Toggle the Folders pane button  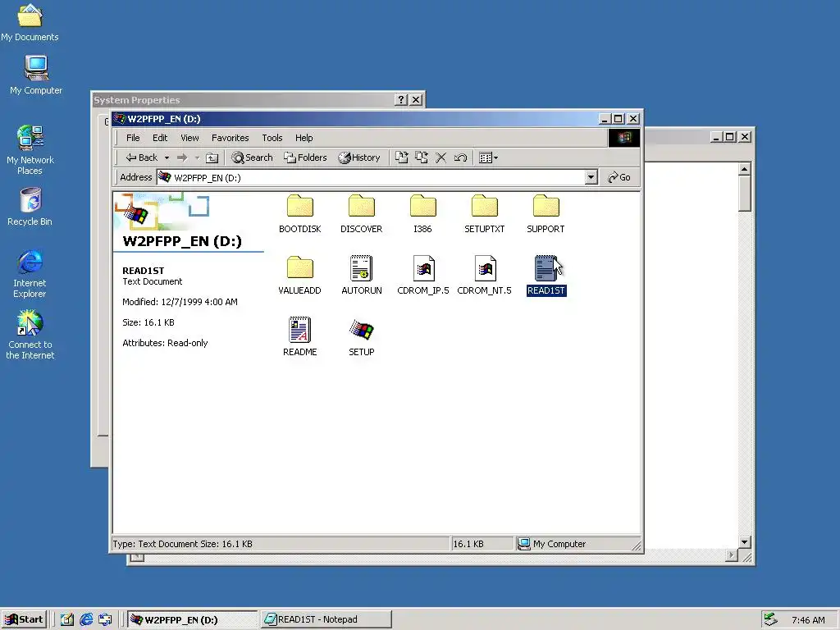pos(305,157)
